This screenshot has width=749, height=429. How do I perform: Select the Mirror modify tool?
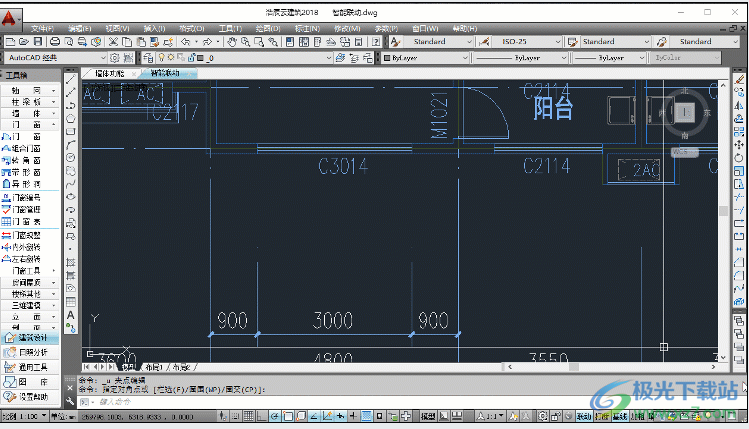[x=739, y=106]
